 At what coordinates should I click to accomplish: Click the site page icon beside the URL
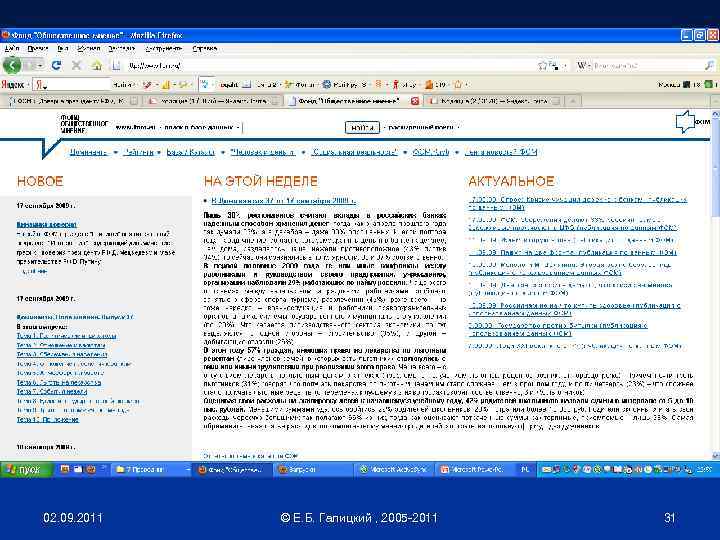(x=117, y=66)
